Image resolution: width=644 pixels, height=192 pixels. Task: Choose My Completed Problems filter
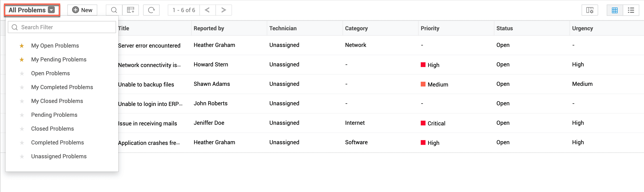[62, 87]
